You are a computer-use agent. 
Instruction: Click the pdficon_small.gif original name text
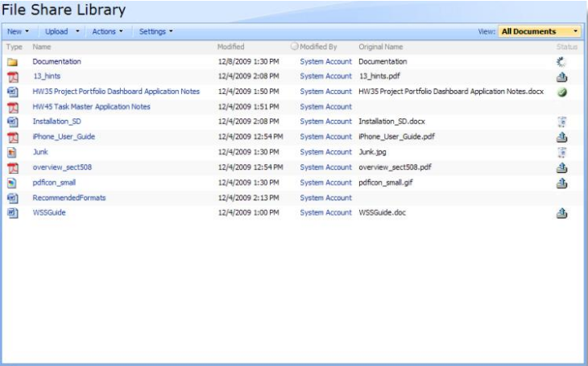(386, 183)
